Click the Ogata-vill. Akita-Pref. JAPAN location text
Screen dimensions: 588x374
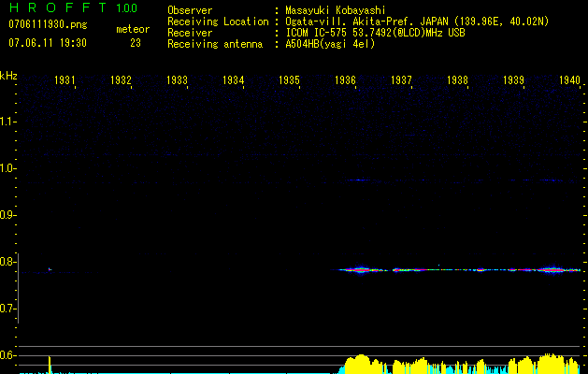[417, 22]
